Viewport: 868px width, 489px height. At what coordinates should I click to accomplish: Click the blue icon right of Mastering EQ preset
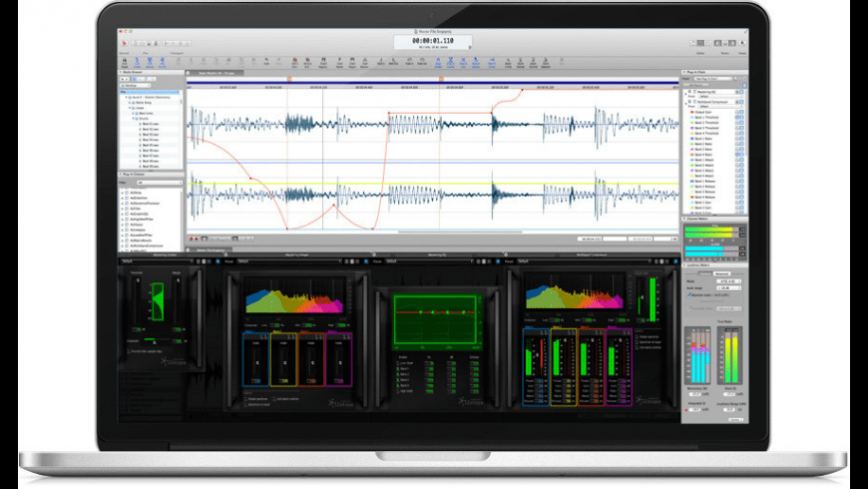pos(498,260)
